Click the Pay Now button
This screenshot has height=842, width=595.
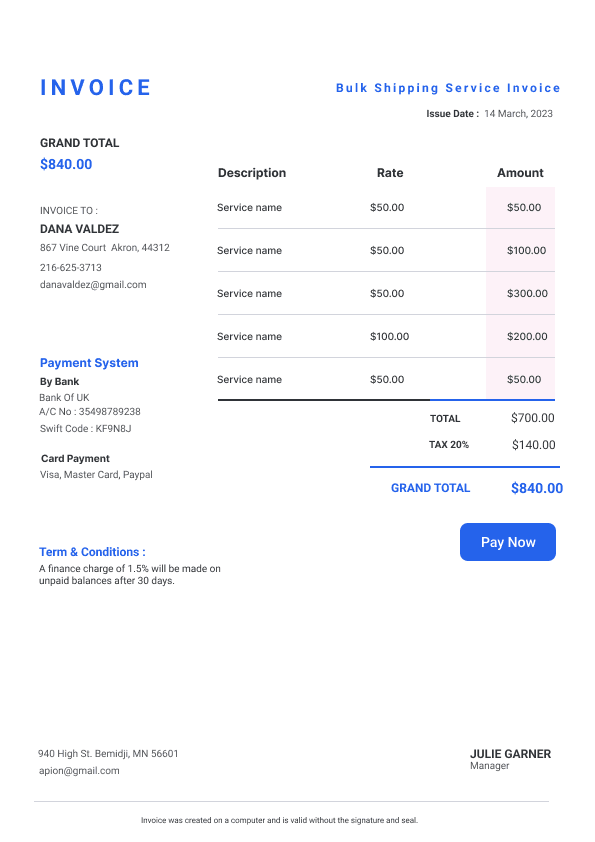click(x=507, y=542)
